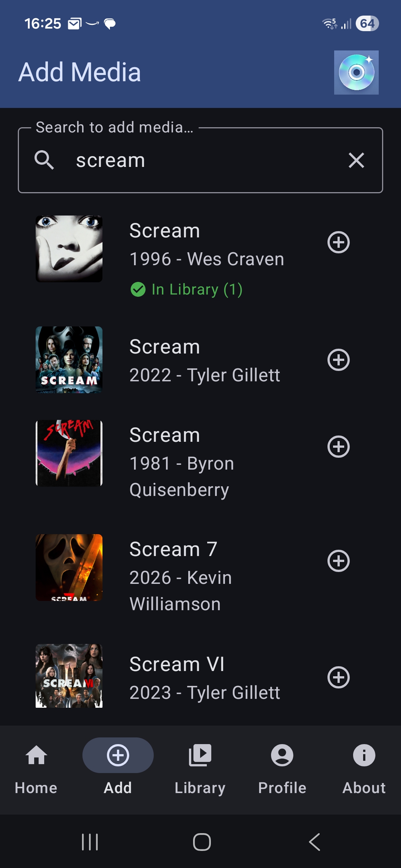The width and height of the screenshot is (401, 868).
Task: Open the Scream VI result title
Action: [x=177, y=664]
